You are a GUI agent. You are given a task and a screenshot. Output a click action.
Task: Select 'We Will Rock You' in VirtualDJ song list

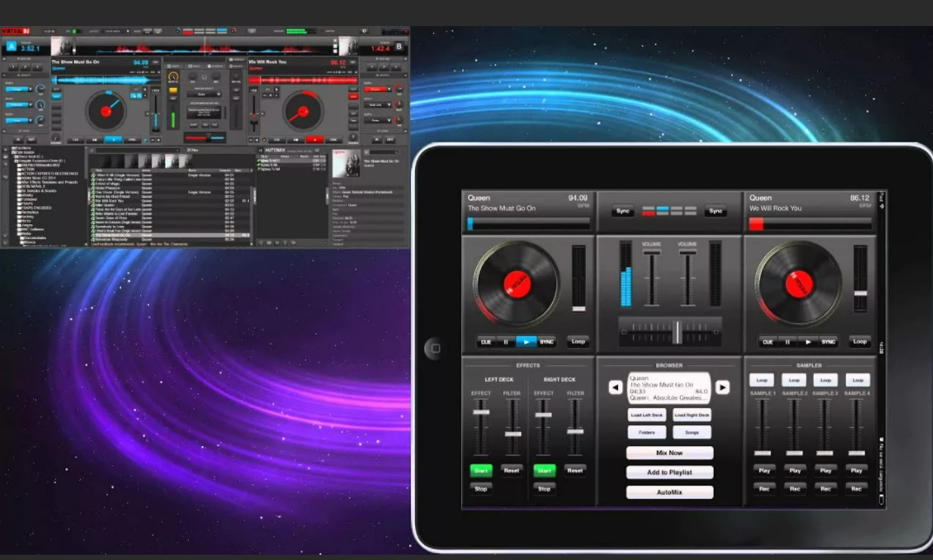click(x=171, y=201)
